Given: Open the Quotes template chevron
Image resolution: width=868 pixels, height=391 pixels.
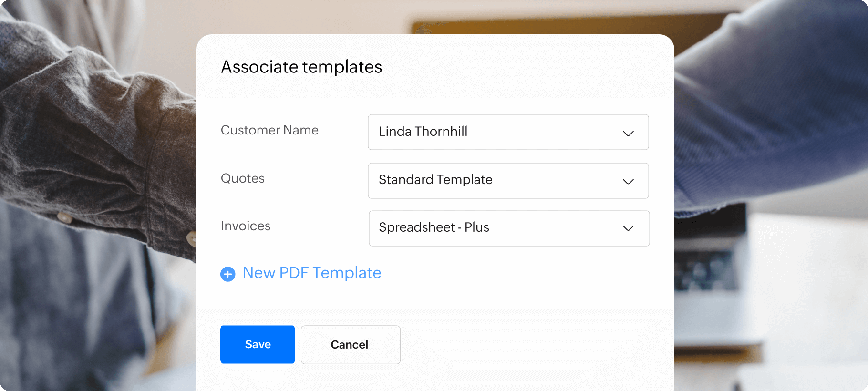Looking at the screenshot, I should (x=628, y=181).
